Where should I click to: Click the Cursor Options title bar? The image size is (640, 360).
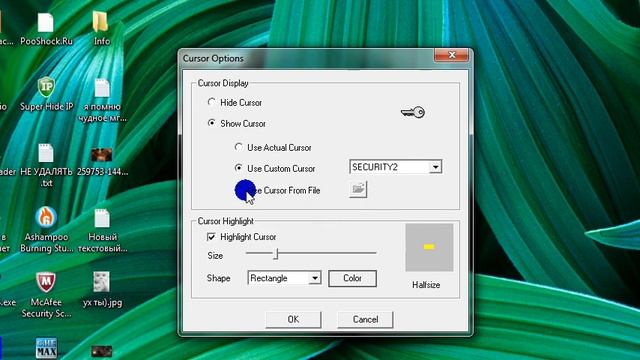[x=307, y=58]
